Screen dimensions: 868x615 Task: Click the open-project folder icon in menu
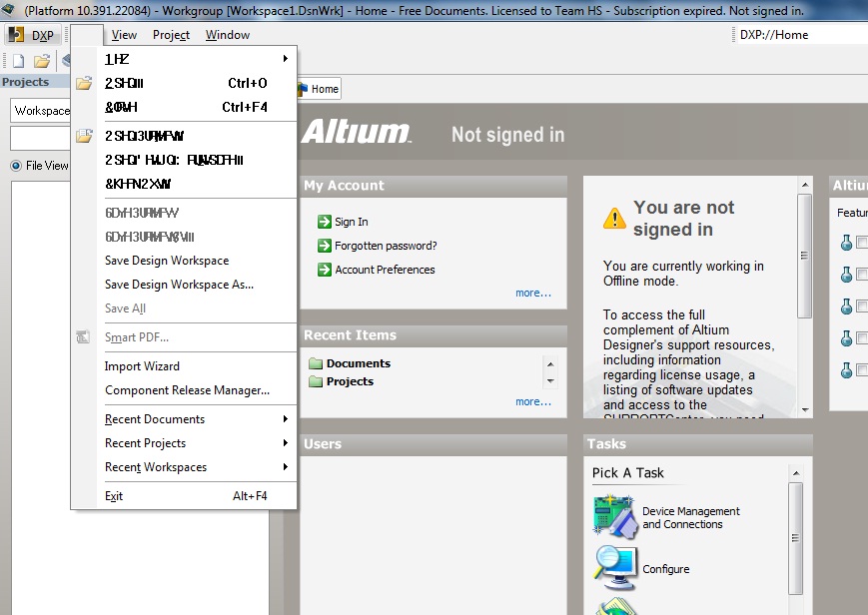[84, 136]
